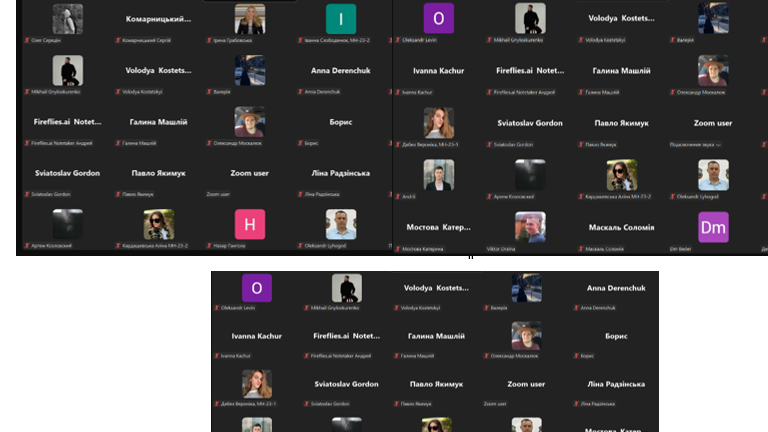The height and width of the screenshot is (432, 768).
Task: Open Олег Середін's profile photo tile
Action: point(67,18)
